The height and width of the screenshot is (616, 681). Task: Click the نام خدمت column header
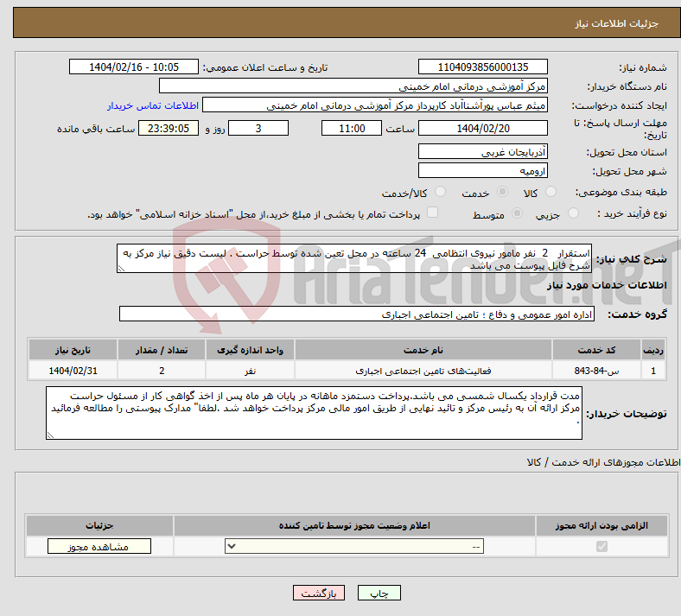(423, 350)
